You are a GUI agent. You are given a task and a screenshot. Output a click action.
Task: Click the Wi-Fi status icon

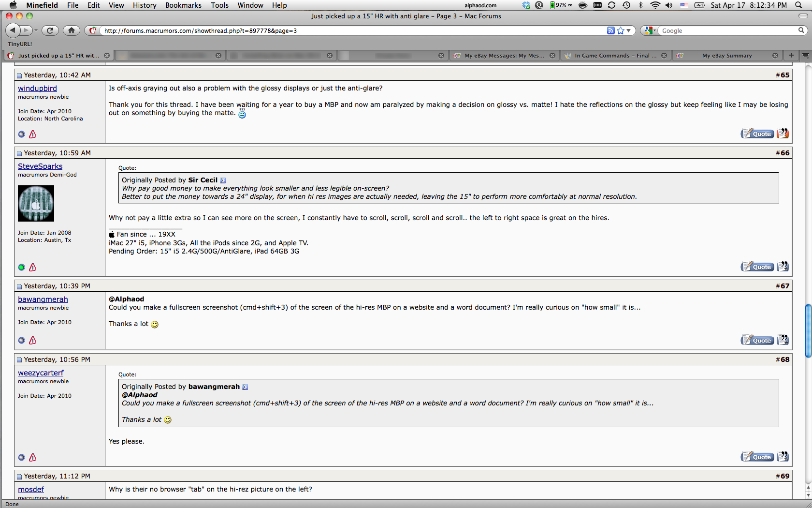pos(655,5)
